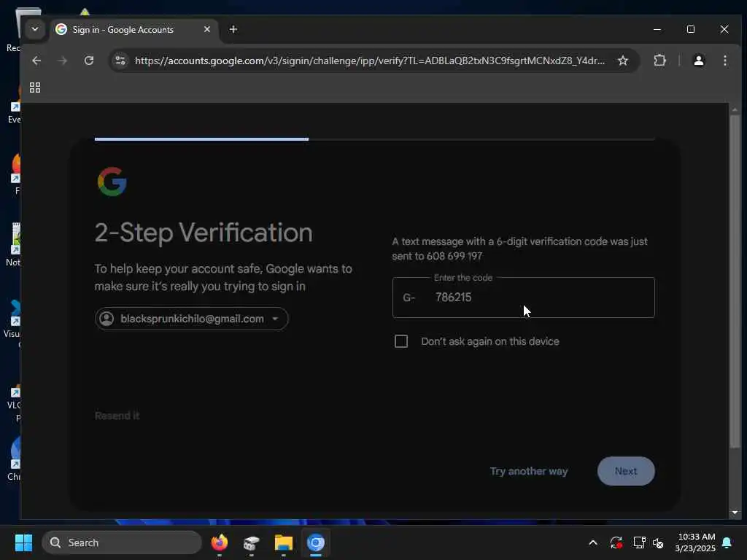Open Firefox from the taskbar
This screenshot has height=560, width=747.
[x=220, y=542]
